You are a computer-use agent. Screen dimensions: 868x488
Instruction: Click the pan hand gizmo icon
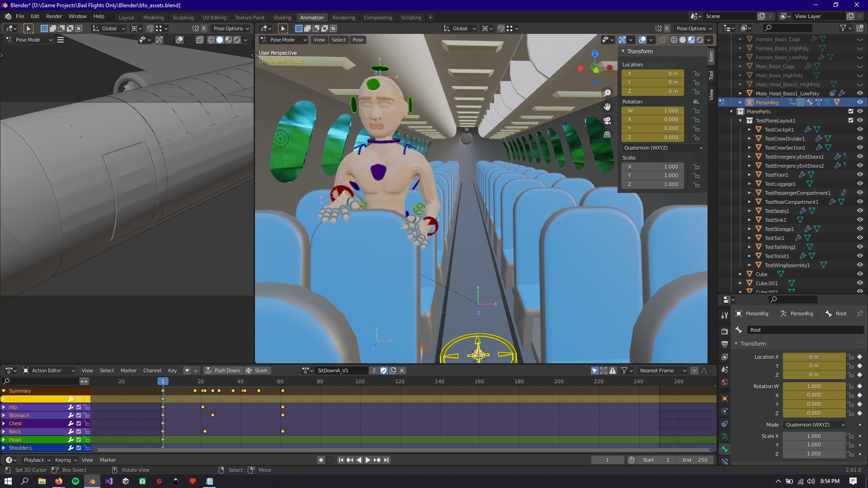(x=607, y=107)
